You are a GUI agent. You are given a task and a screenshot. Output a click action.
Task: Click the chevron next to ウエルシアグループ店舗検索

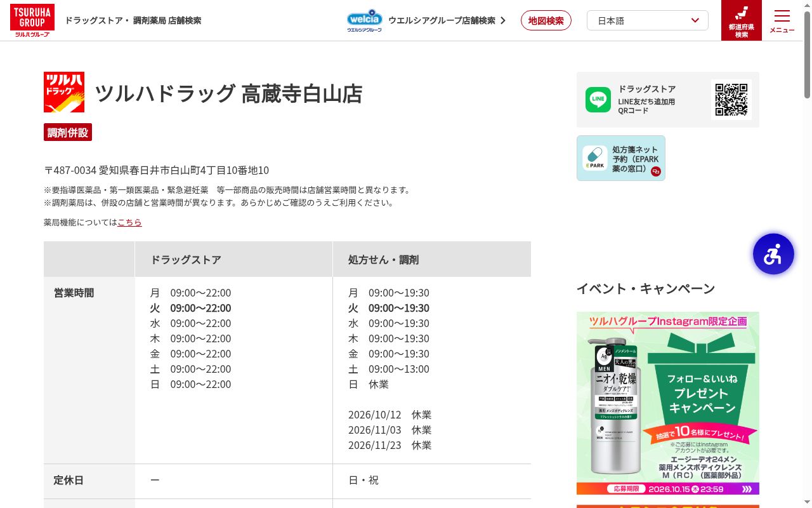(503, 20)
